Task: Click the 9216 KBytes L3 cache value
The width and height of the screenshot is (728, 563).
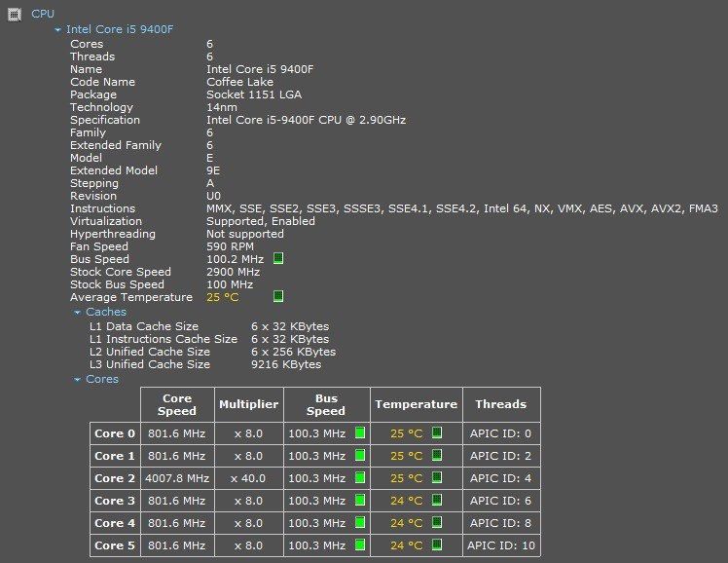Action: click(286, 364)
